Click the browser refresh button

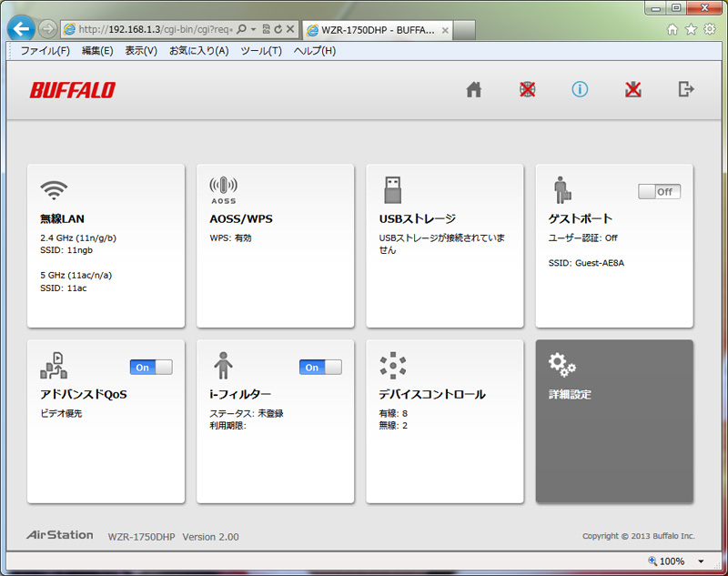[x=277, y=29]
